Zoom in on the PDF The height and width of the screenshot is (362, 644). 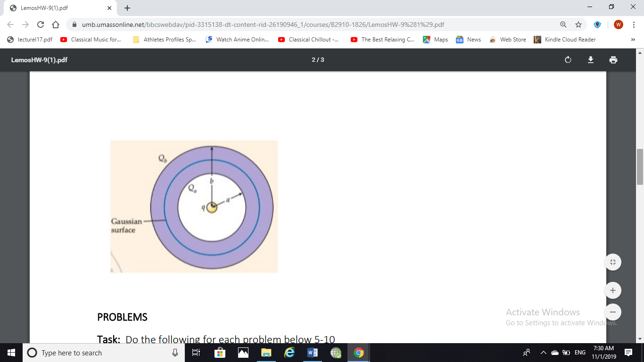(x=612, y=290)
